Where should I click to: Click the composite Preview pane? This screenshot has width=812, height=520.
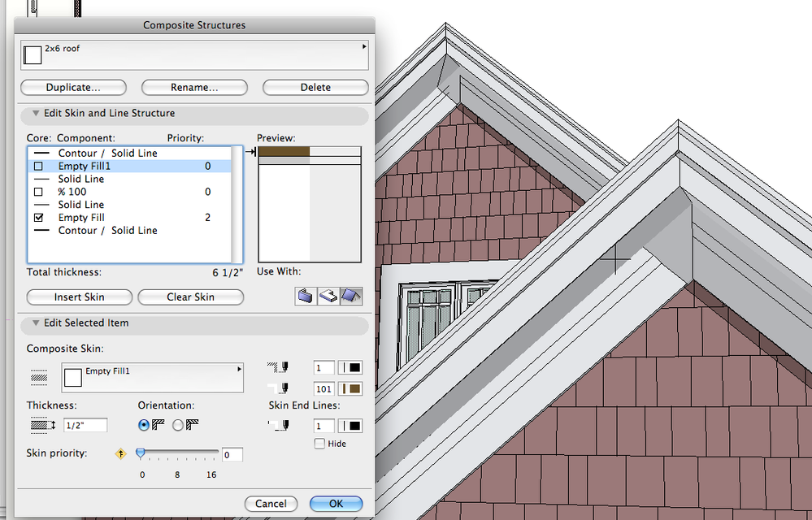click(310, 205)
